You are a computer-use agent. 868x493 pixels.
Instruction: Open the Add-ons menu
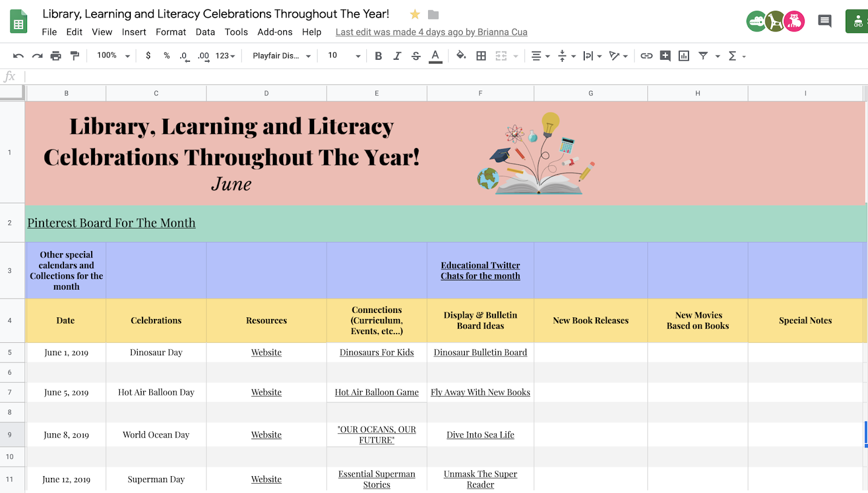tap(275, 32)
